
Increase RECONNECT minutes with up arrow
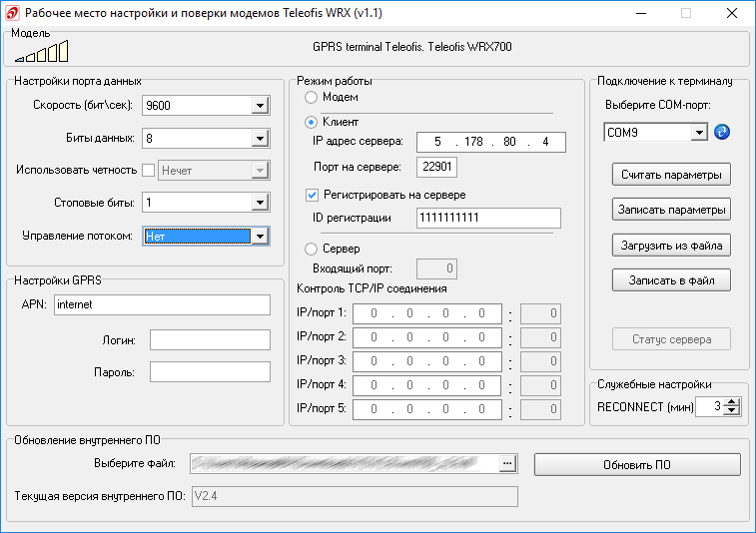pyautogui.click(x=732, y=402)
